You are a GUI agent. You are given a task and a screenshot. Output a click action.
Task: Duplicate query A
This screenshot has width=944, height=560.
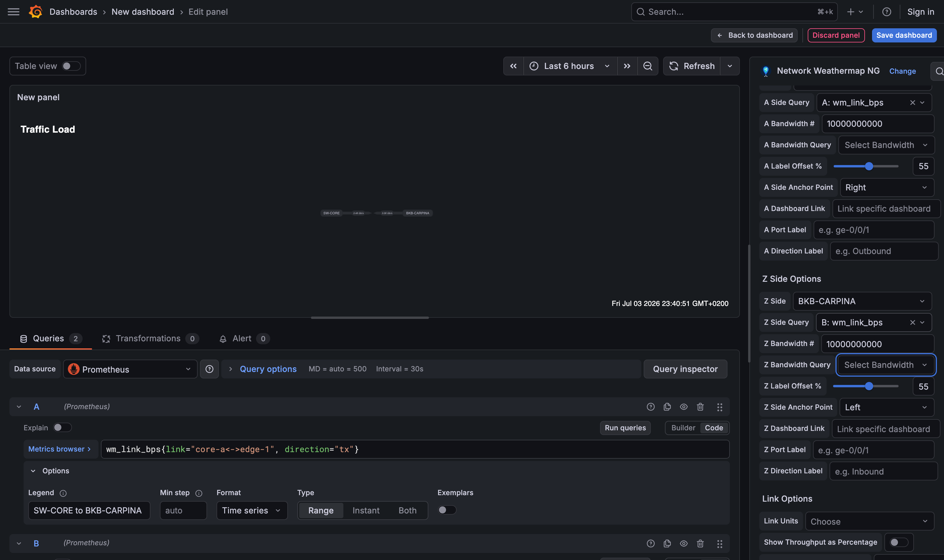[667, 406]
